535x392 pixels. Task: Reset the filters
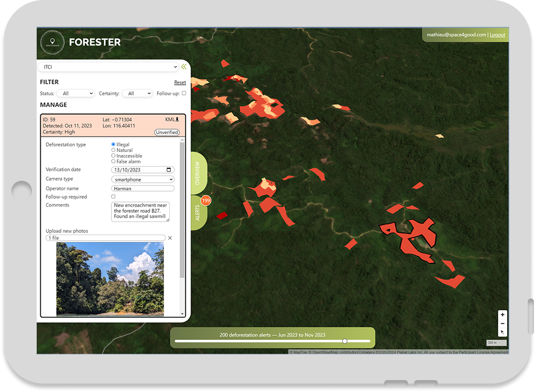pyautogui.click(x=180, y=83)
